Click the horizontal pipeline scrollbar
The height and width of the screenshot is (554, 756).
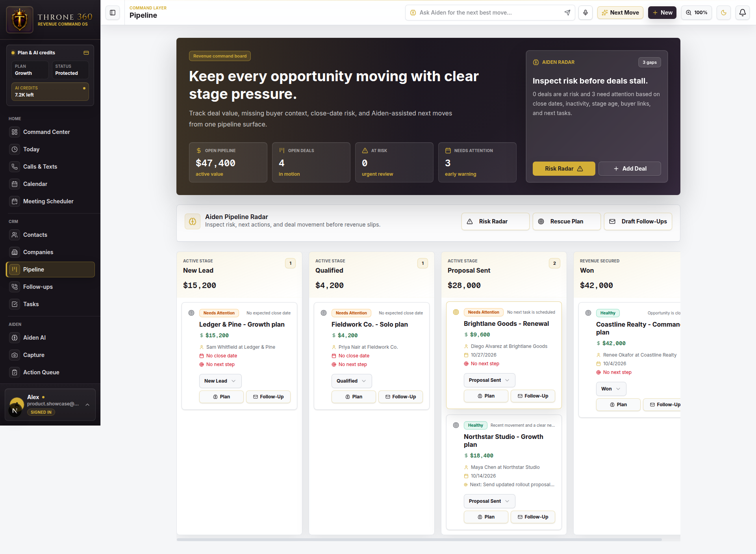click(419, 539)
